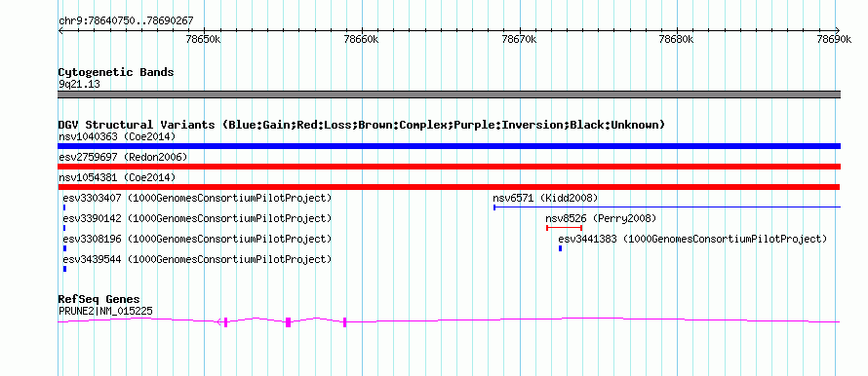Open the esv3441383 variant label
Image resolution: width=868 pixels, height=376 pixels.
(x=692, y=239)
